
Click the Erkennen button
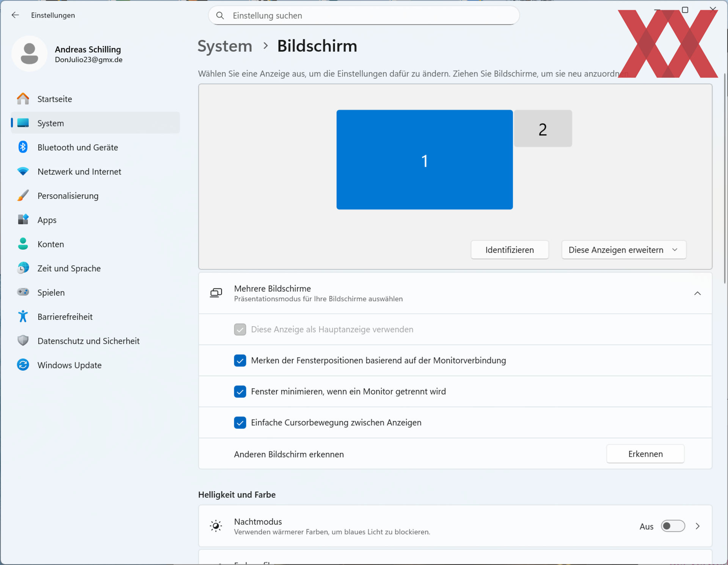[x=645, y=454]
